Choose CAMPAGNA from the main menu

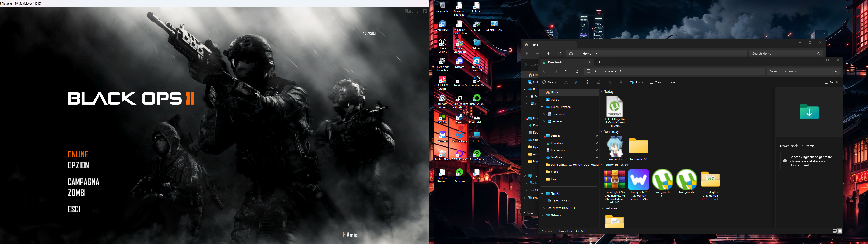pos(83,182)
